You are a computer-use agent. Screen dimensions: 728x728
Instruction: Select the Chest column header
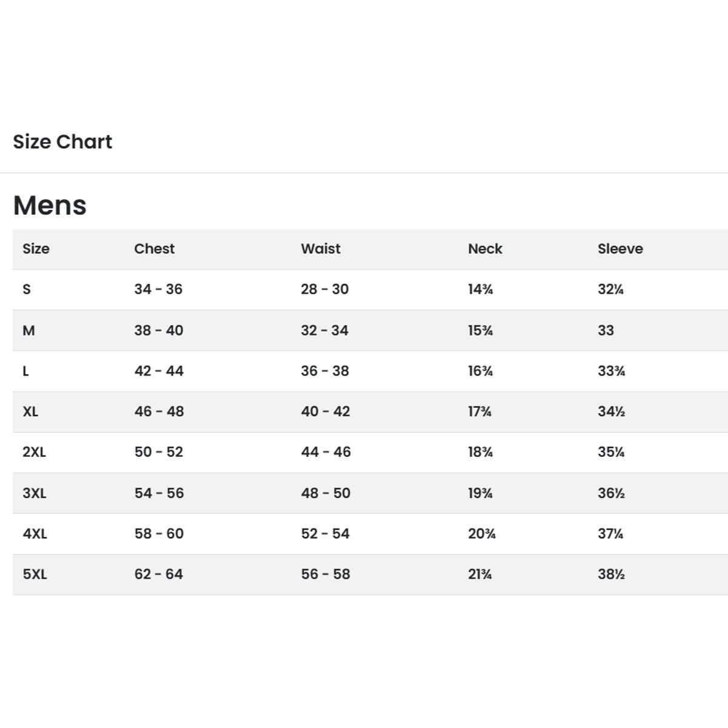click(154, 249)
